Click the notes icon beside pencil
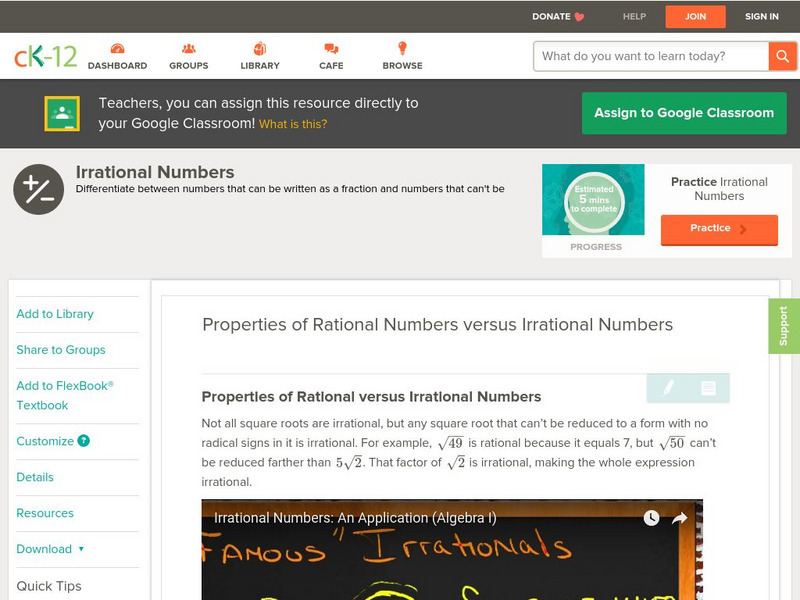800x600 pixels. tap(708, 388)
